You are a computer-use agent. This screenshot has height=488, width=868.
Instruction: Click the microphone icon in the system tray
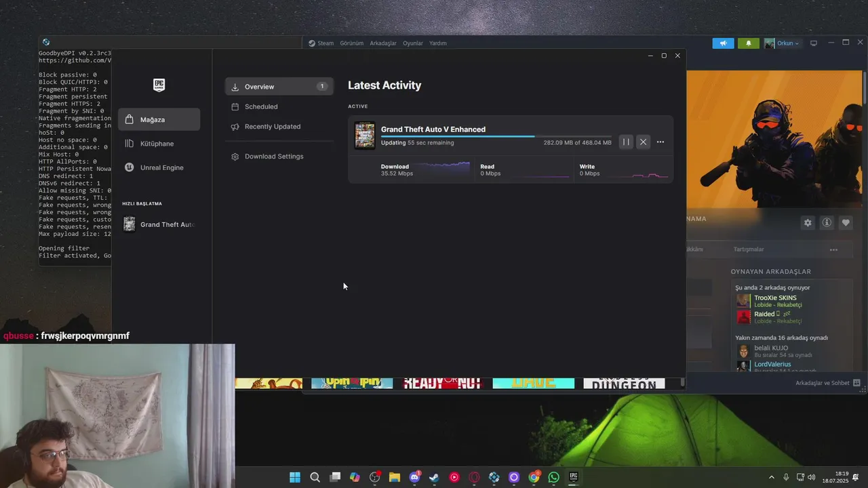pos(786,477)
